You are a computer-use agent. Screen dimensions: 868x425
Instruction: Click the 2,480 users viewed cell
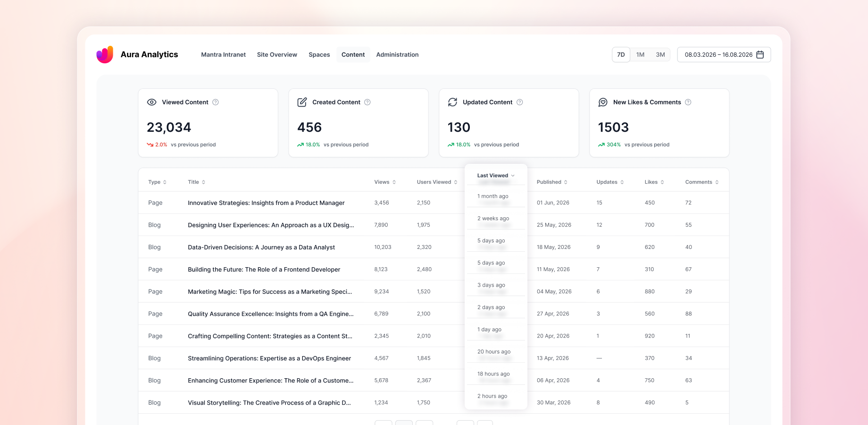tap(424, 269)
